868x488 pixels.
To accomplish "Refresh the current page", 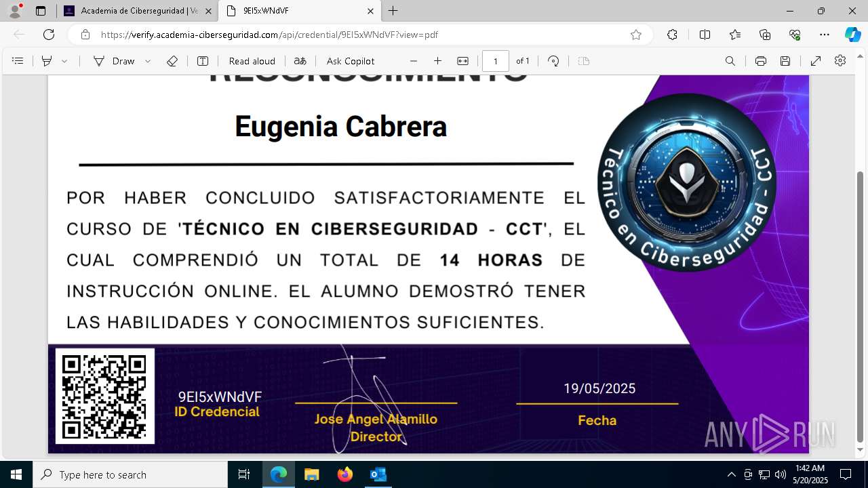I will [49, 35].
